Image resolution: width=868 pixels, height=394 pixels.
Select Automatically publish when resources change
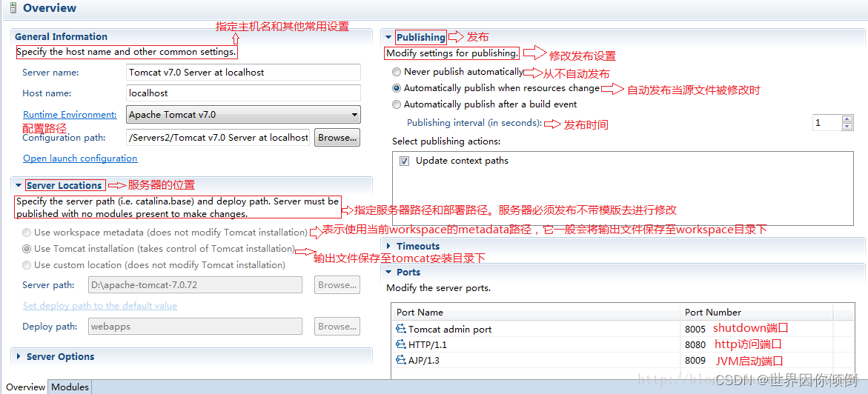click(x=397, y=88)
